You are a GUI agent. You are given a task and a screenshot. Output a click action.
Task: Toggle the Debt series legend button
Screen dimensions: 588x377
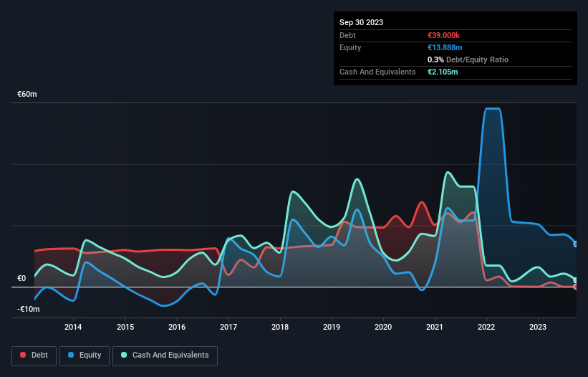click(x=34, y=355)
